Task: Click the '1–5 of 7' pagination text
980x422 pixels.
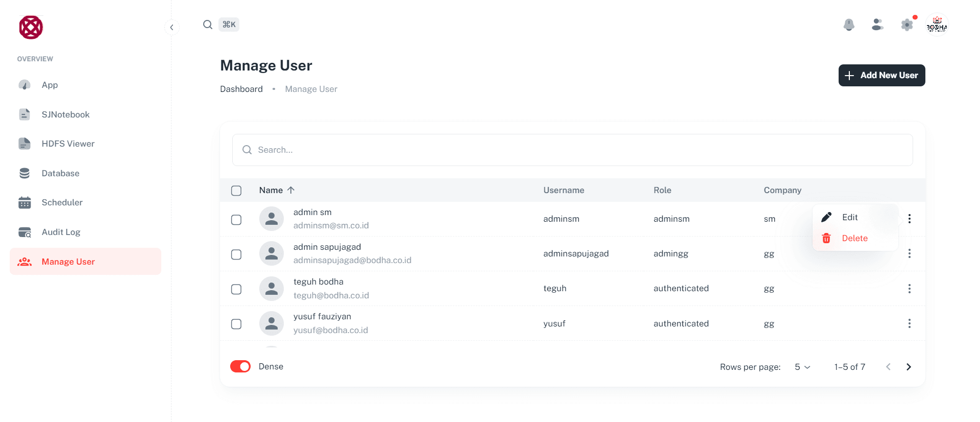Action: click(x=850, y=367)
